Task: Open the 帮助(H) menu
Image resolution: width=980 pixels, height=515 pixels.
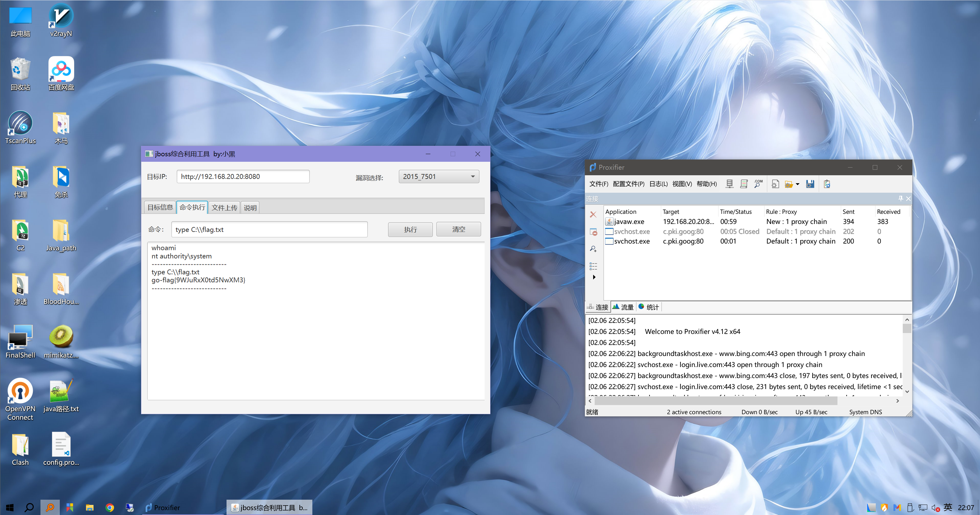Action: click(x=707, y=184)
